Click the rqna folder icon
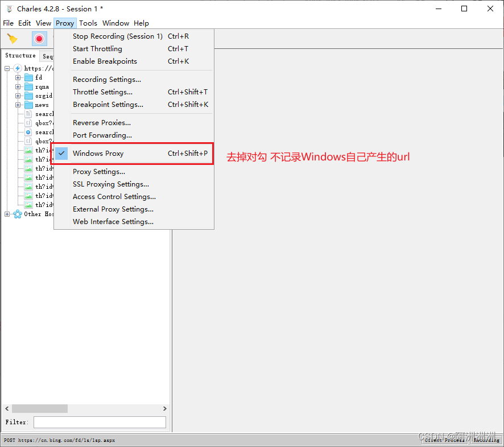Image resolution: width=504 pixels, height=447 pixels. coord(29,87)
